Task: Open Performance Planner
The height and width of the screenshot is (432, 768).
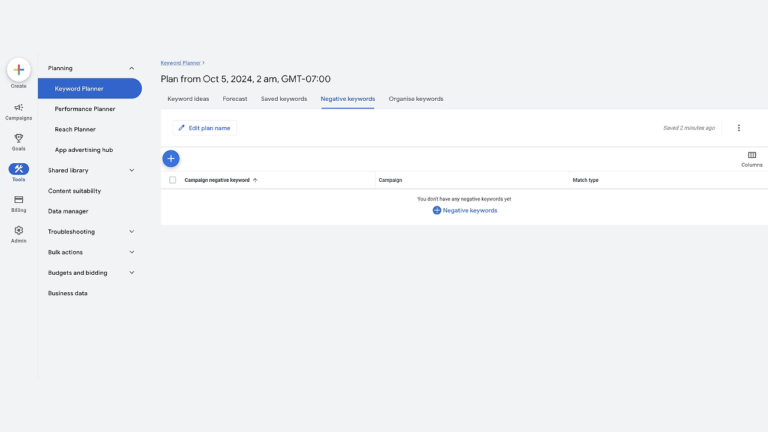Action: [x=85, y=109]
